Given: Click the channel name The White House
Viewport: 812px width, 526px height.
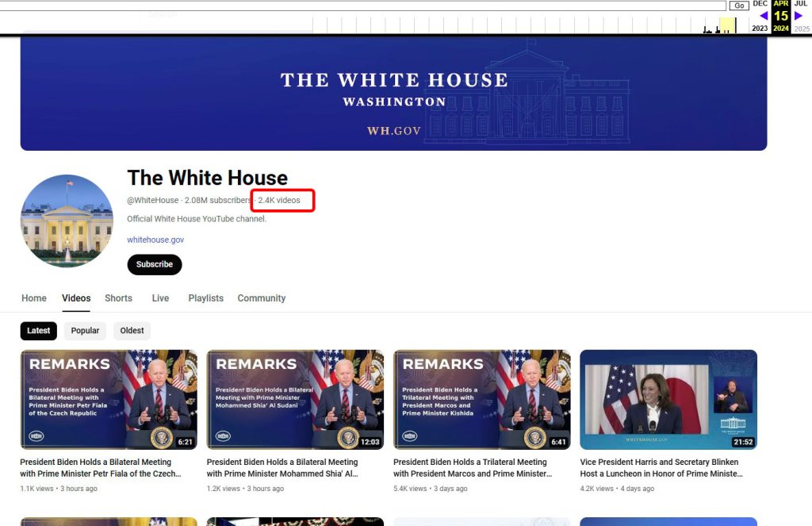Looking at the screenshot, I should 207,178.
